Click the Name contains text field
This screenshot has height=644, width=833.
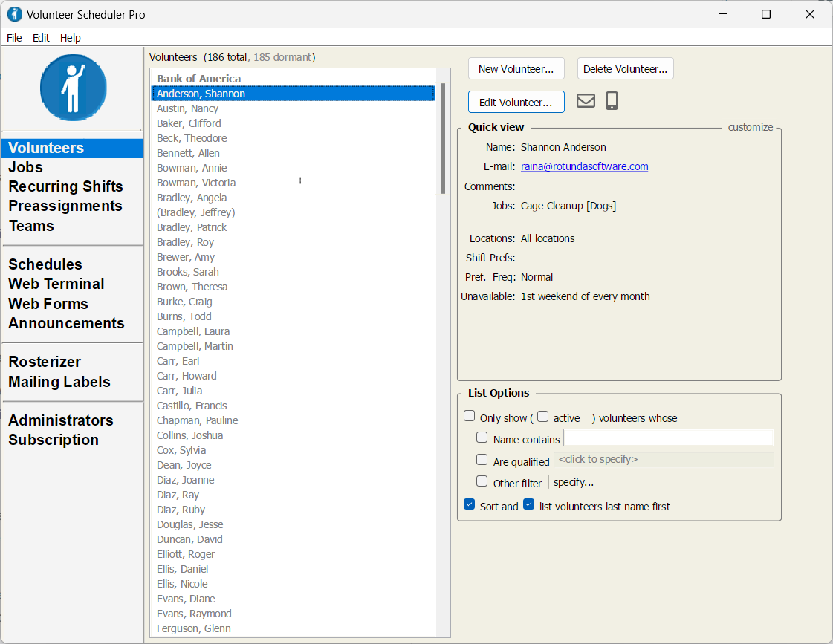tap(668, 438)
